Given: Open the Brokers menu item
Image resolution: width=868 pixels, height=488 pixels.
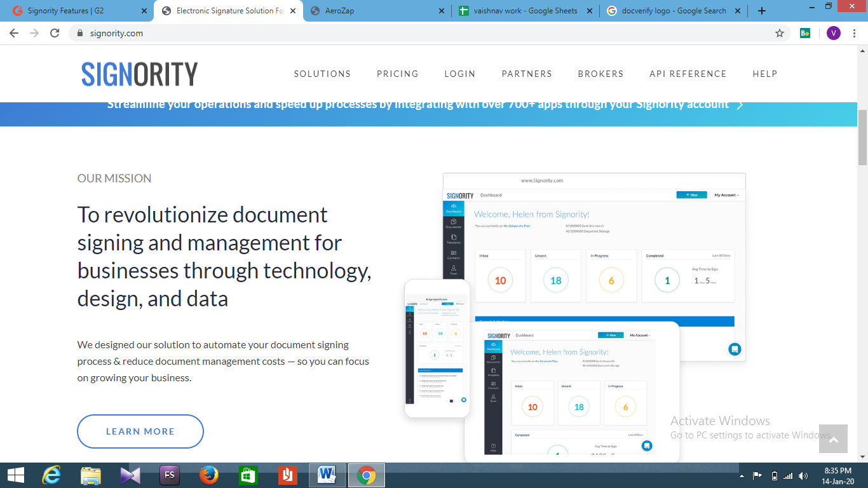Looking at the screenshot, I should click(x=600, y=74).
